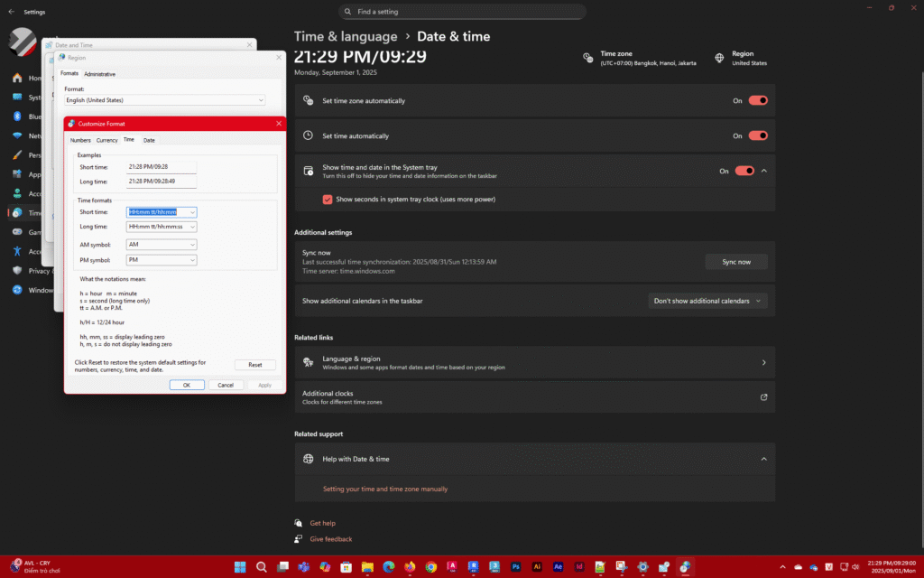Switch to the Date tab
This screenshot has height=578, width=924.
pos(149,140)
